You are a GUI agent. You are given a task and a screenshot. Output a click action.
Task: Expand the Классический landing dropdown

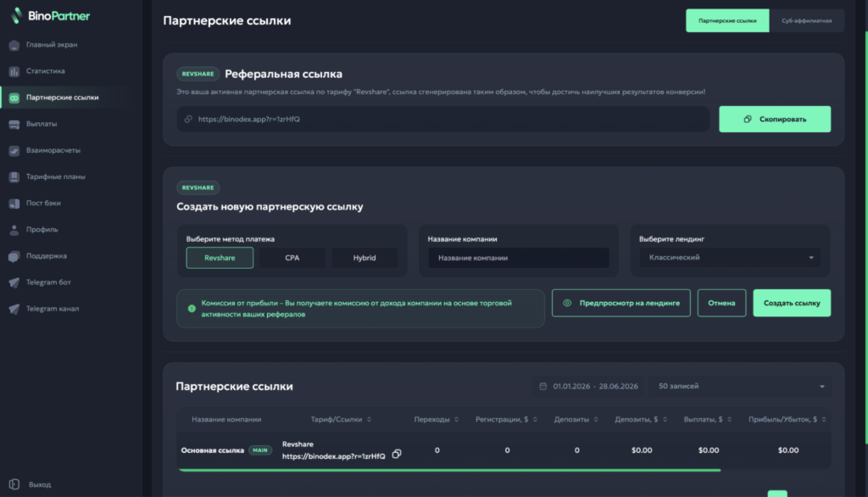(730, 258)
